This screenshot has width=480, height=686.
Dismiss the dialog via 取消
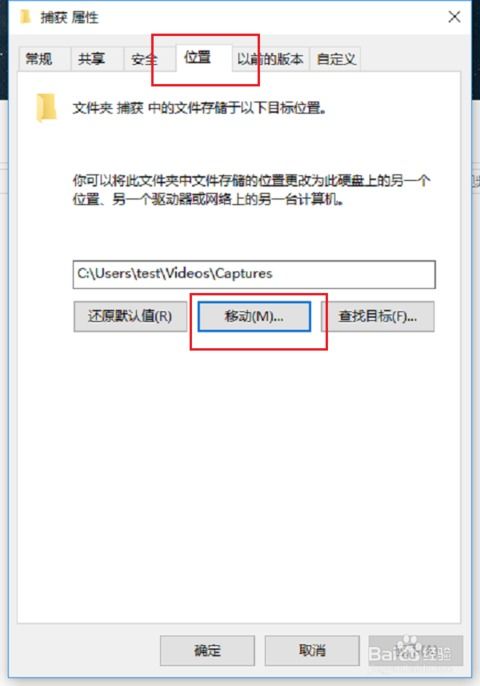[x=312, y=651]
